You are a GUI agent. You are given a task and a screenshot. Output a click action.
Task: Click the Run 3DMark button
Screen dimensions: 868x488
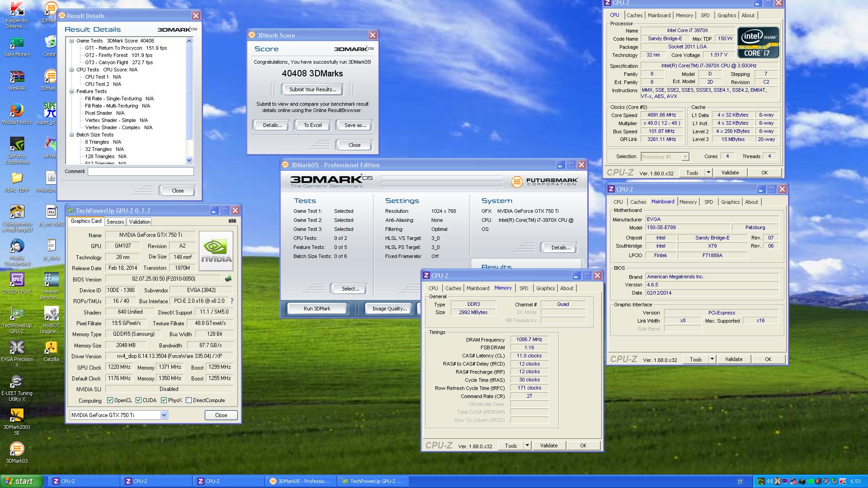[x=317, y=309]
